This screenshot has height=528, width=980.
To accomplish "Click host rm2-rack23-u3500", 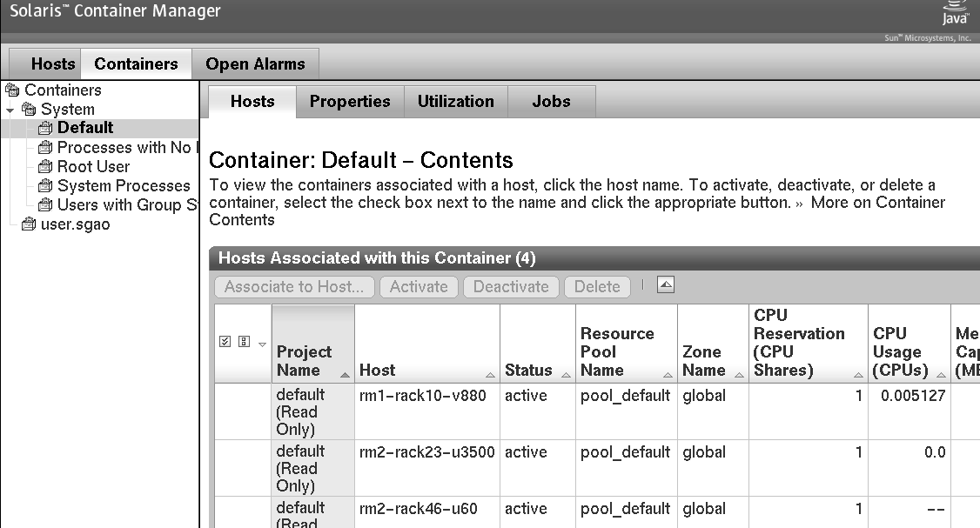I will pos(426,452).
